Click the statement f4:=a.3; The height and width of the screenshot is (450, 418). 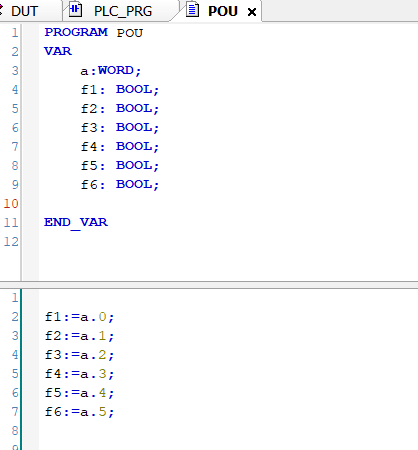(79, 374)
